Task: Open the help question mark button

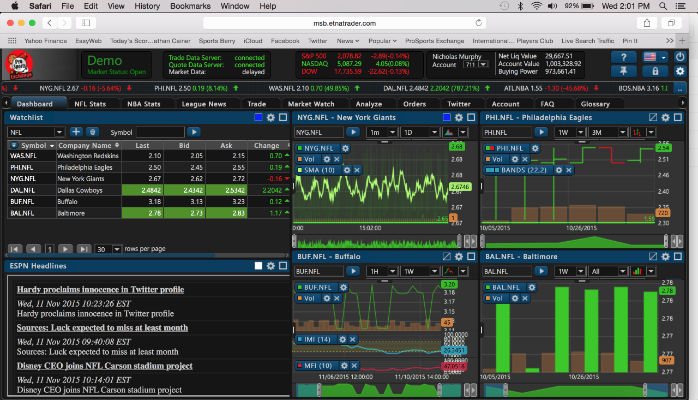Action: pos(623,57)
